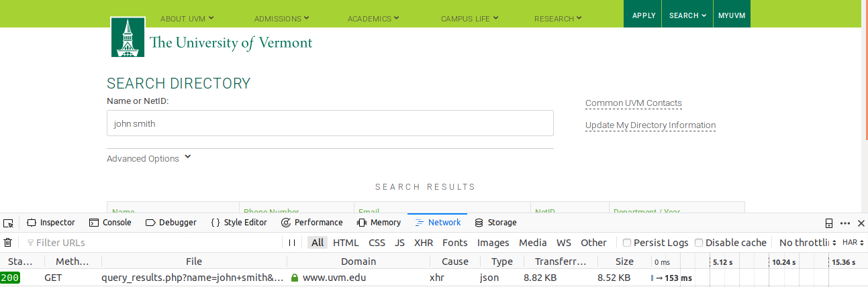Filter requests by Media
The width and height of the screenshot is (868, 287).
[x=533, y=243]
